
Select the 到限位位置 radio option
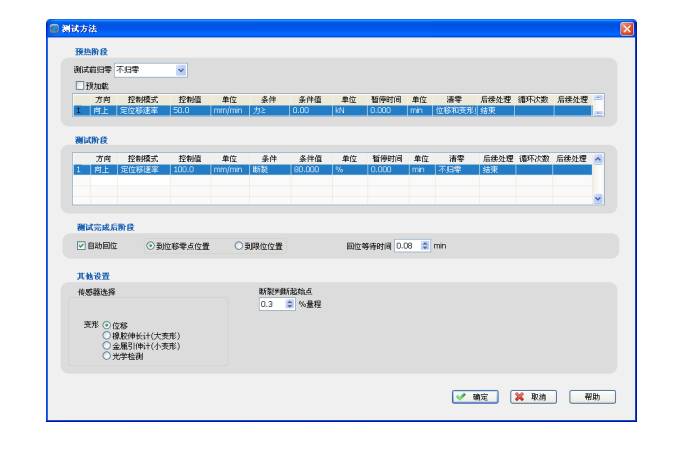coord(239,245)
